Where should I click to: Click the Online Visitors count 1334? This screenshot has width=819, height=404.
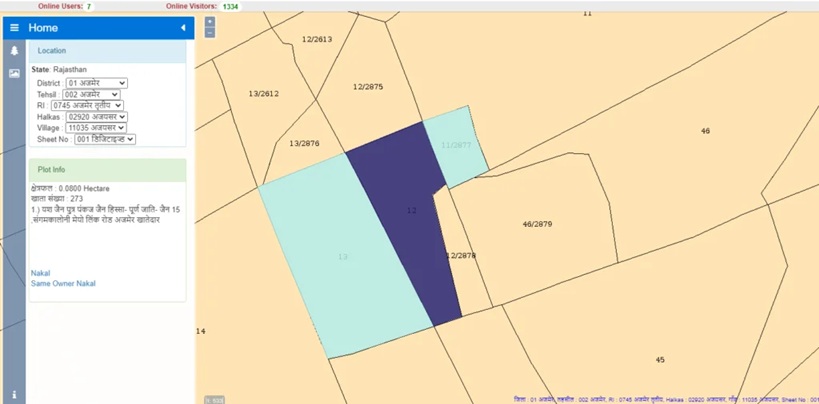click(230, 7)
